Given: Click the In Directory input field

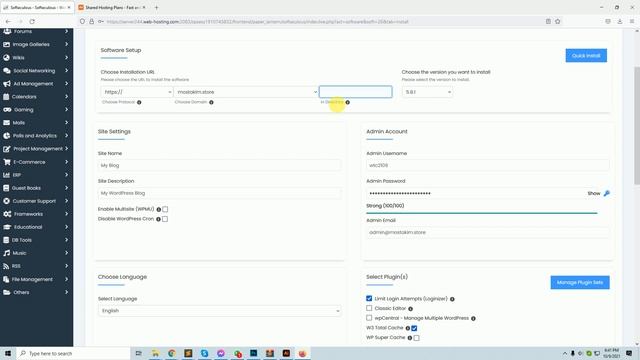Looking at the screenshot, I should coord(356,92).
